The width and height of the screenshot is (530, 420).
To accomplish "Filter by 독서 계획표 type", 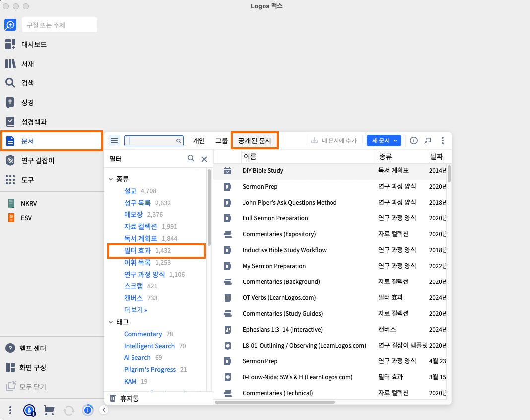I will (x=140, y=238).
